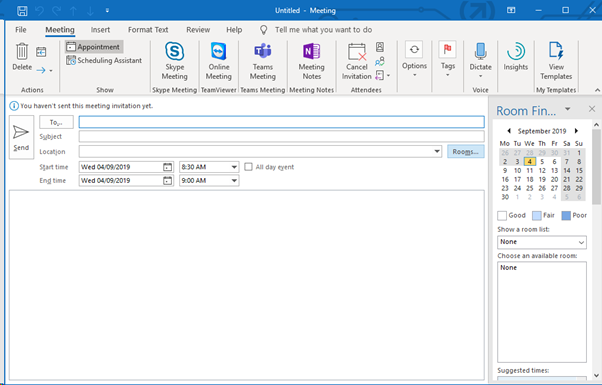Open the File tab
The image size is (602, 385).
[x=21, y=30]
